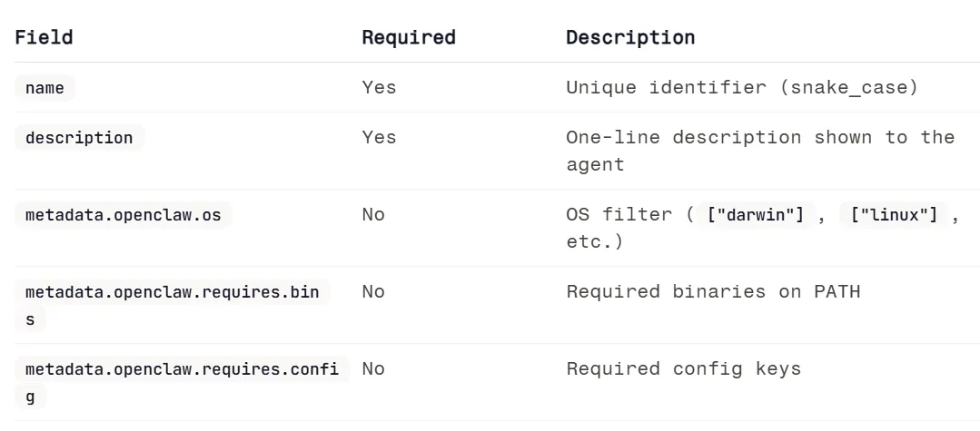Click the 'Unique identifier (snake_case)' text

742,87
